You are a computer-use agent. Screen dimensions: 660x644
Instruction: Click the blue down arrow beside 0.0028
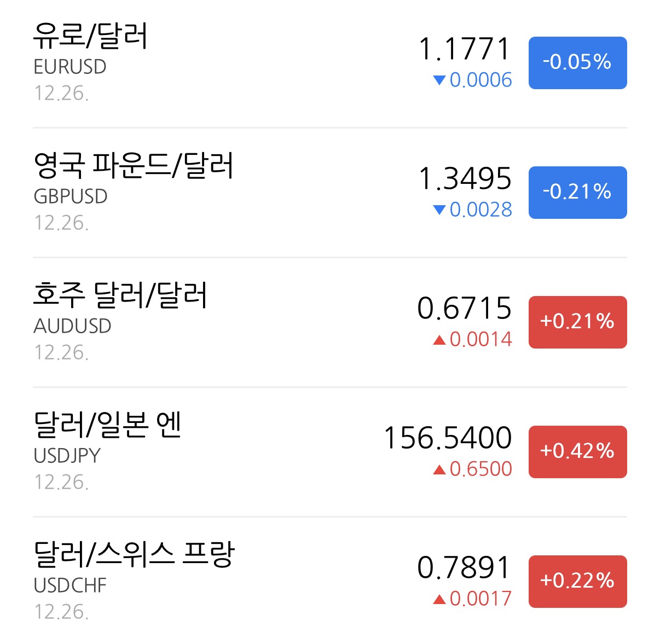coord(439,210)
